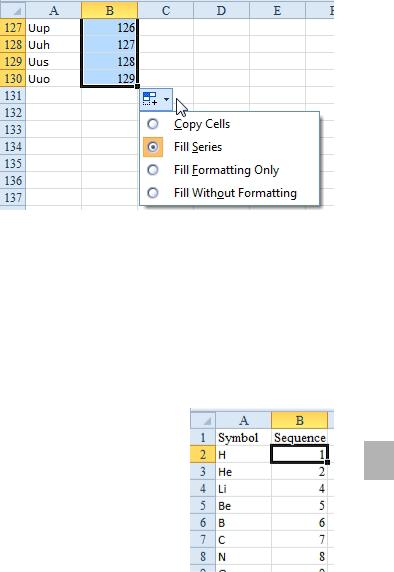Click sequence cell with value 6
394x572 pixels.
coord(300,522)
